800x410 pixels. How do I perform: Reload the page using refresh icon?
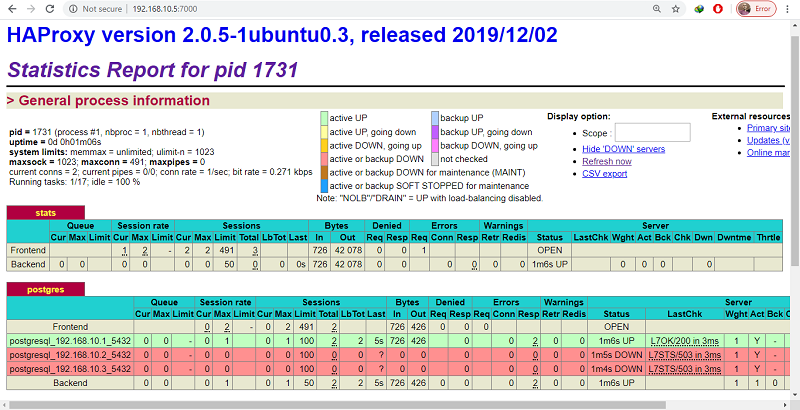point(49,9)
